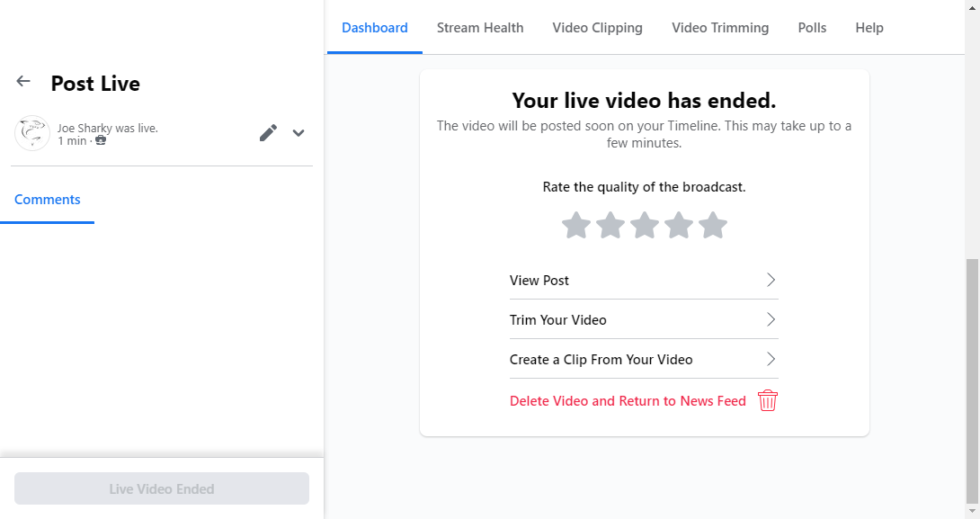Expand Trim Your Video with its chevron
980x519 pixels.
point(771,319)
